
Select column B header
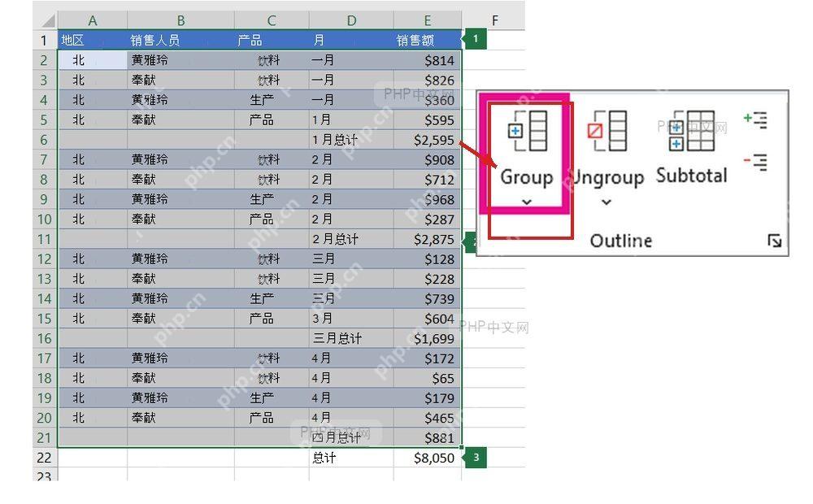click(181, 21)
